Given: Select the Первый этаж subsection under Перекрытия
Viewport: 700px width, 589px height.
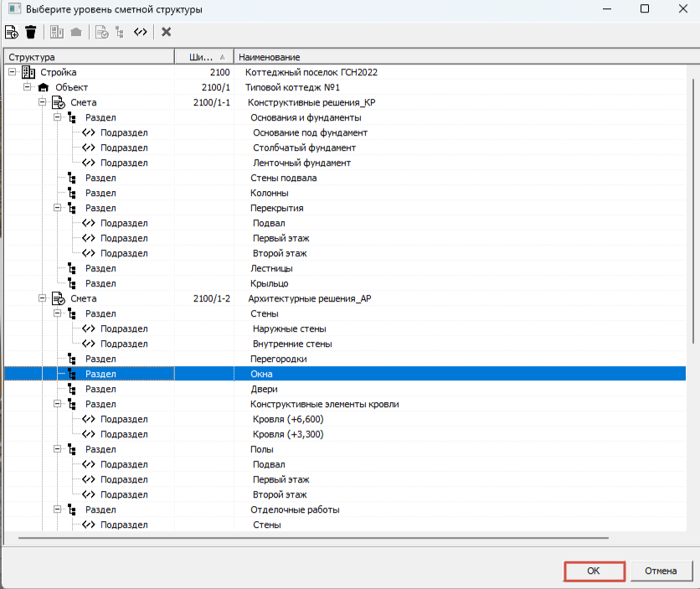Looking at the screenshot, I should point(345,239).
